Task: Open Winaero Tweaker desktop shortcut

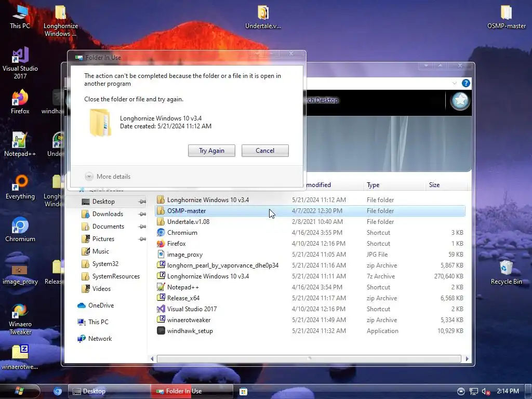Action: pyautogui.click(x=20, y=319)
